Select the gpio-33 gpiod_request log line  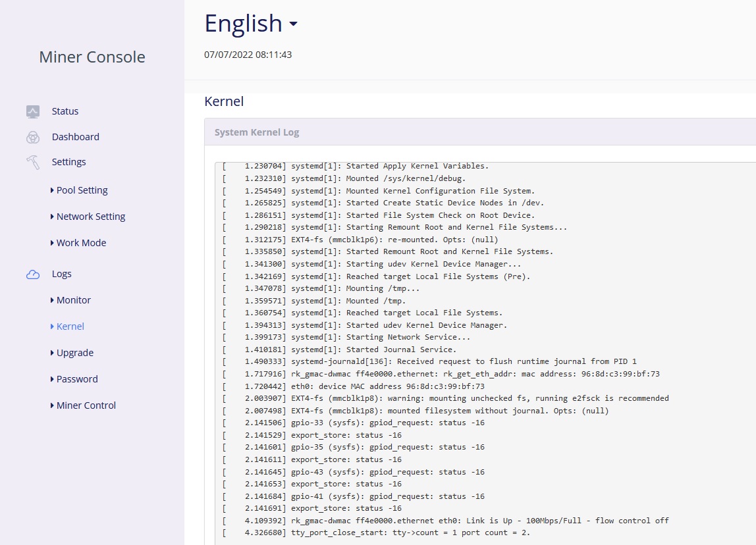click(354, 423)
